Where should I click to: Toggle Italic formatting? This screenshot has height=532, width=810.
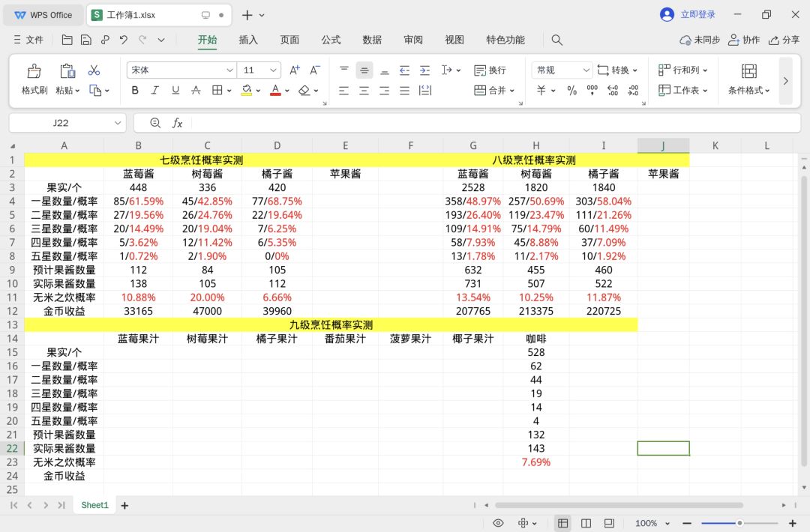155,91
